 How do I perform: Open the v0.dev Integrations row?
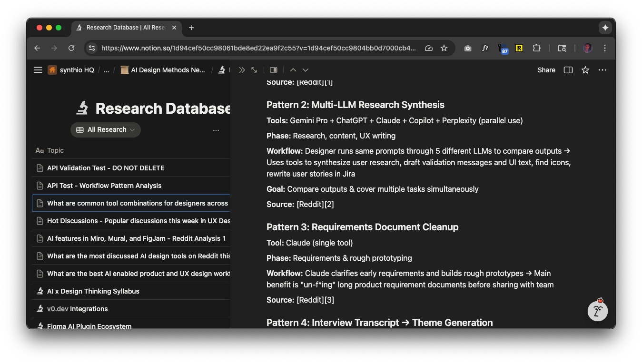[131, 309]
